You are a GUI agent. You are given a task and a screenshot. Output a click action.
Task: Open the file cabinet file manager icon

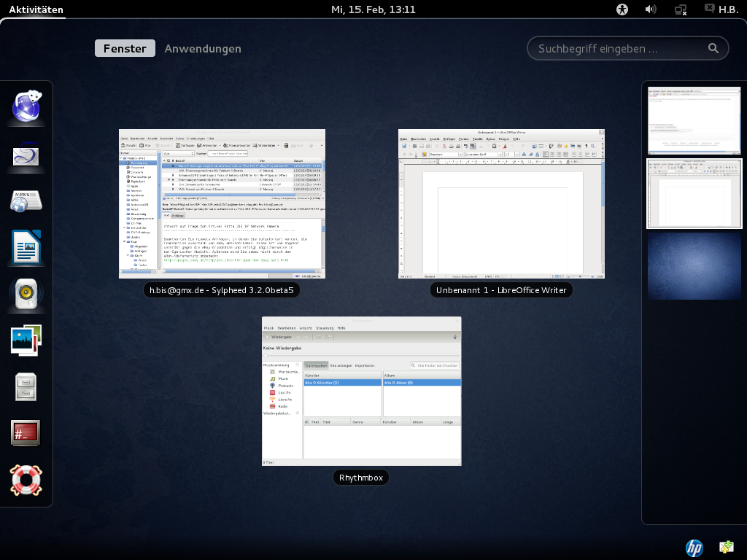pos(26,386)
